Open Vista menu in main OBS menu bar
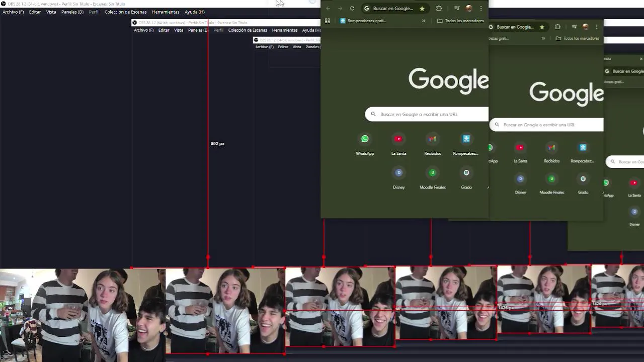The height and width of the screenshot is (362, 644). tap(51, 12)
